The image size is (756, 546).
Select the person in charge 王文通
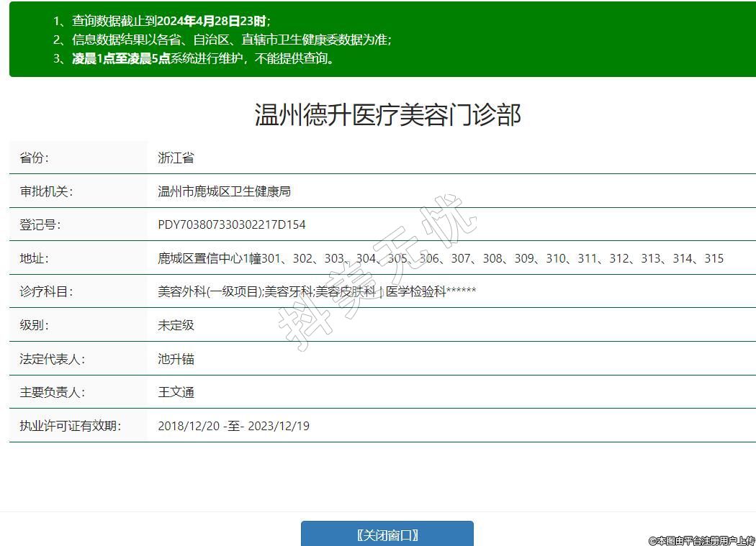click(176, 392)
